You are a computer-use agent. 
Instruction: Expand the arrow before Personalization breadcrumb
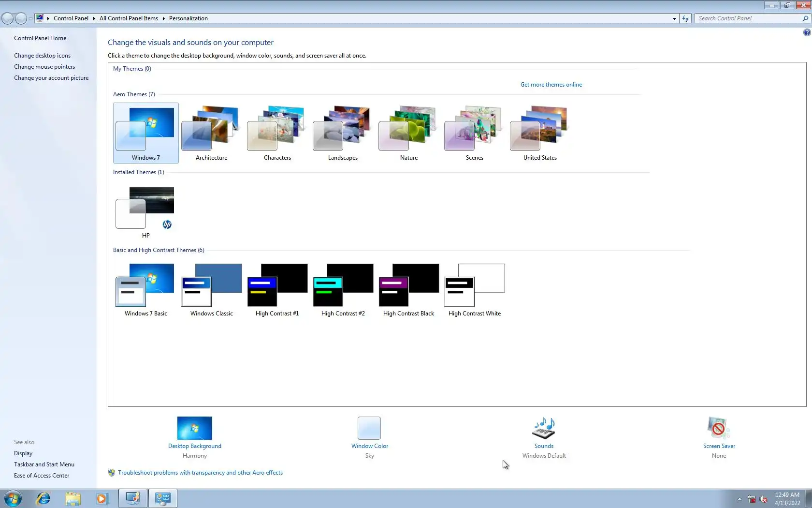point(163,18)
